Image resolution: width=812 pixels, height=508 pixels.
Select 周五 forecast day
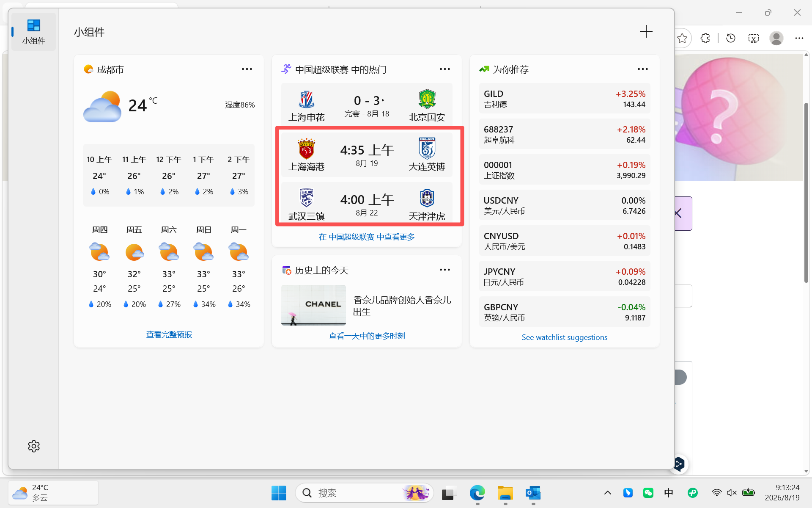(x=134, y=267)
